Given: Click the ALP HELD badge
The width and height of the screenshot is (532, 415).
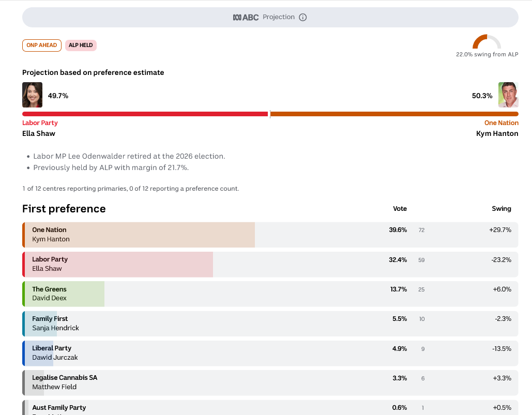Looking at the screenshot, I should (x=81, y=45).
